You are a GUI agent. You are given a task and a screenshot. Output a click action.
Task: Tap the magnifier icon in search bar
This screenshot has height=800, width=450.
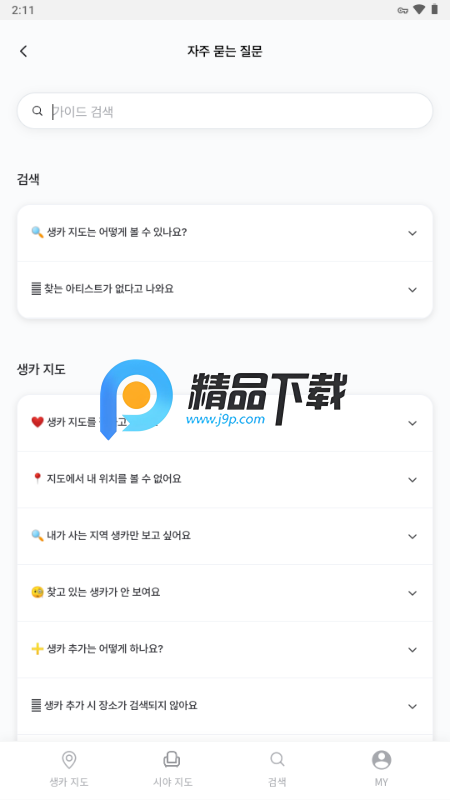(x=37, y=111)
